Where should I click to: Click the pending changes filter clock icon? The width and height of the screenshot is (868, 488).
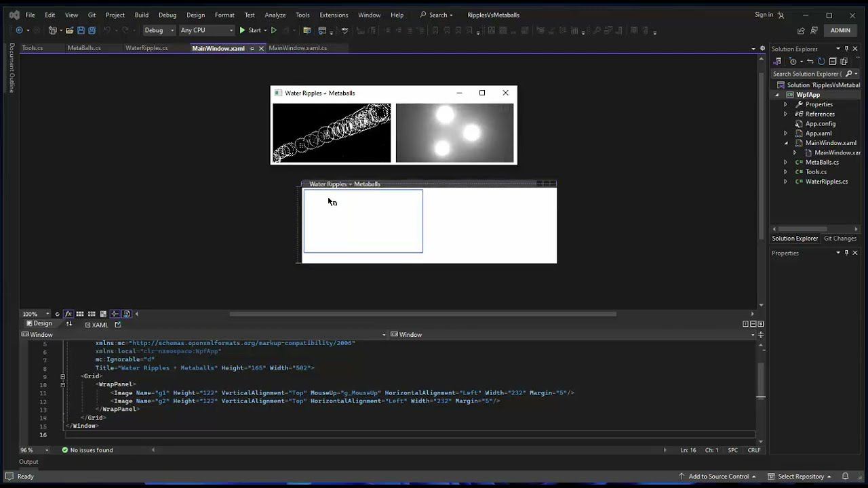click(x=793, y=62)
